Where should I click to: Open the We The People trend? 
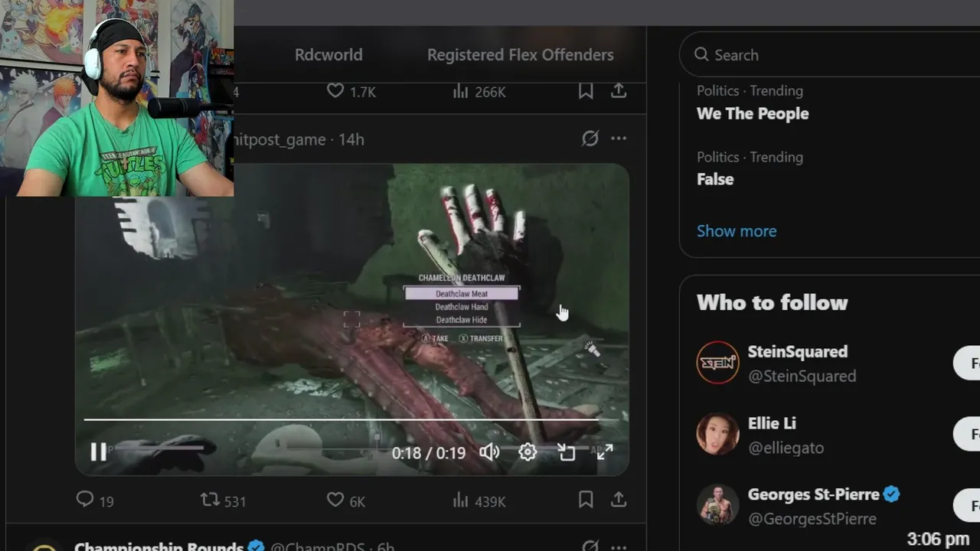click(x=753, y=113)
